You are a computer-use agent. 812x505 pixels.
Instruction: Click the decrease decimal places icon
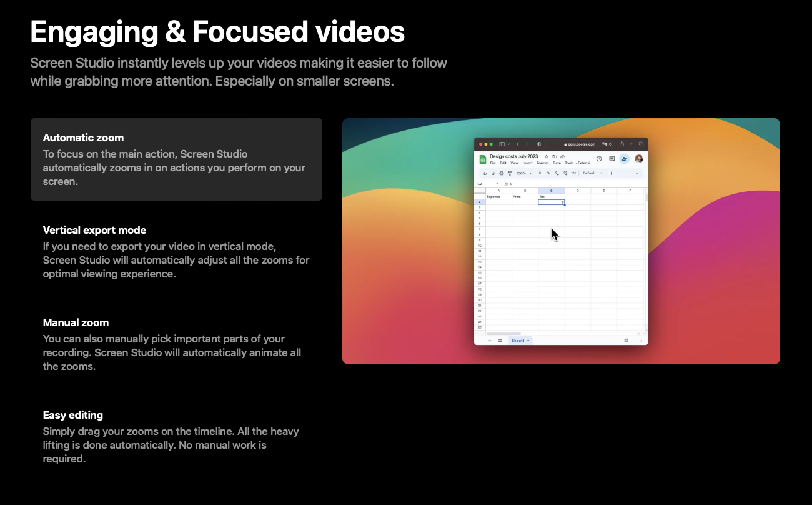[557, 173]
